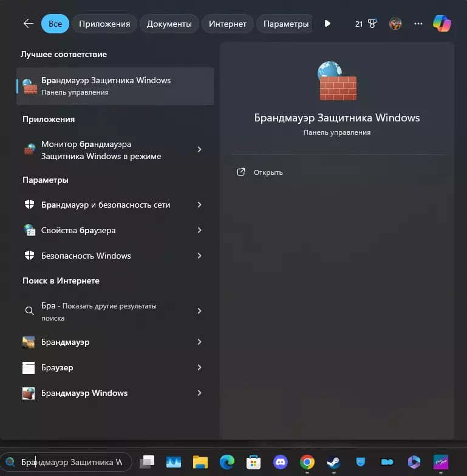
Task: Open the blue graph app on the taskbar
Action: click(x=174, y=462)
